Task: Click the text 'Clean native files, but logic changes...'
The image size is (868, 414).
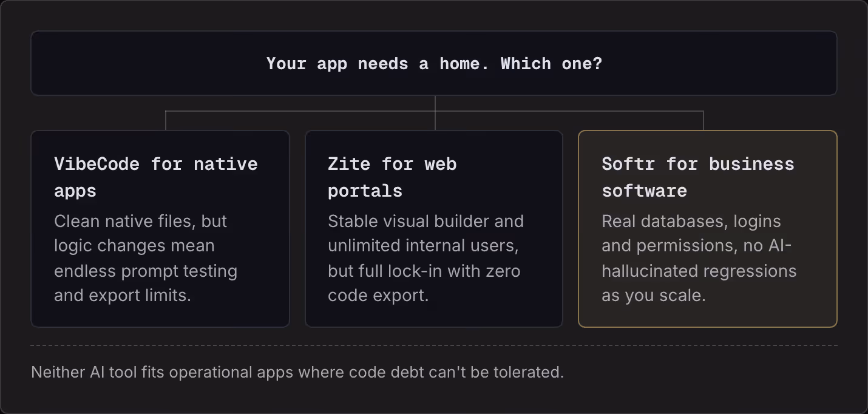Action: (146, 258)
